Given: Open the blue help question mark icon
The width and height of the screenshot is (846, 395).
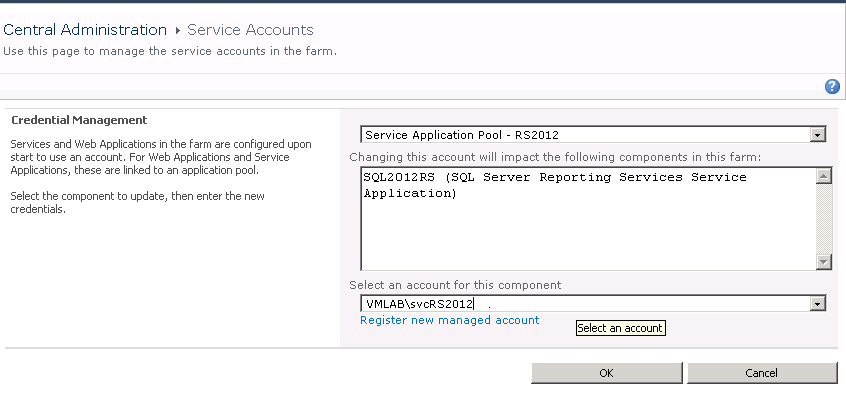Looking at the screenshot, I should [832, 86].
